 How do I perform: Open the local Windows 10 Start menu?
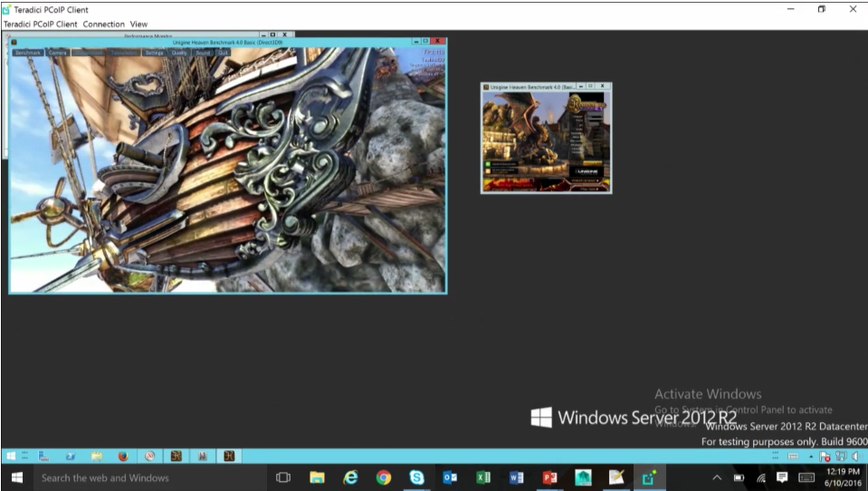(17, 477)
